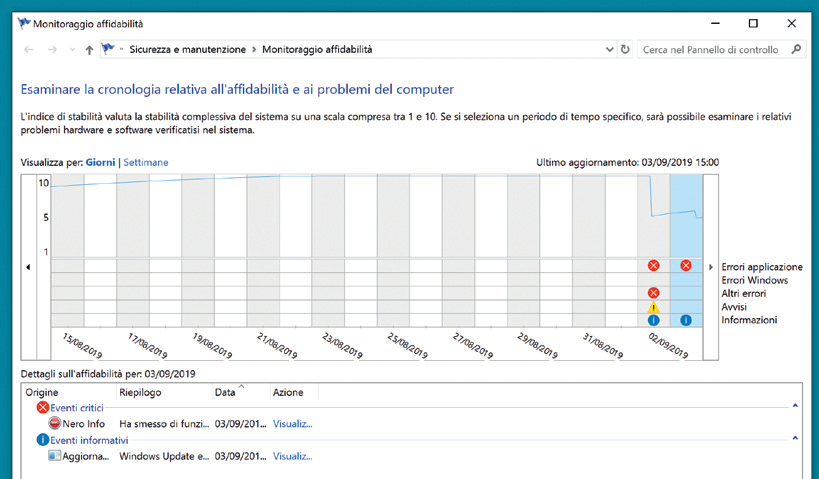Click the 'Windows Update e...' summary text
Image resolution: width=819 pixels, height=479 pixels.
click(x=164, y=457)
